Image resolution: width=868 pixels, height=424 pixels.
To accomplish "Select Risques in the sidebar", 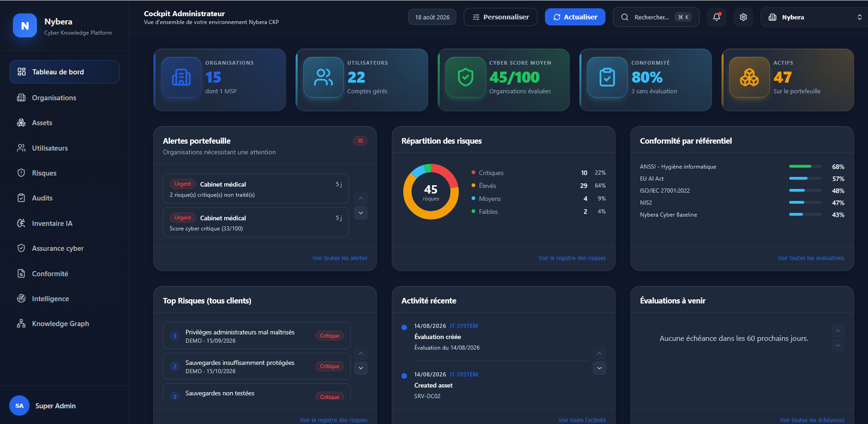I will (x=64, y=173).
